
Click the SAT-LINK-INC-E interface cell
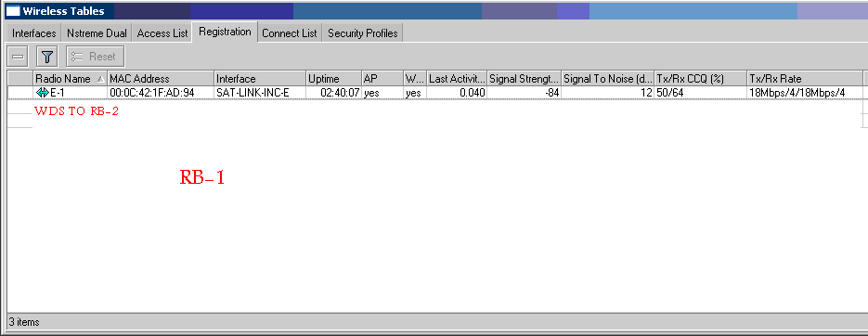[x=260, y=93]
